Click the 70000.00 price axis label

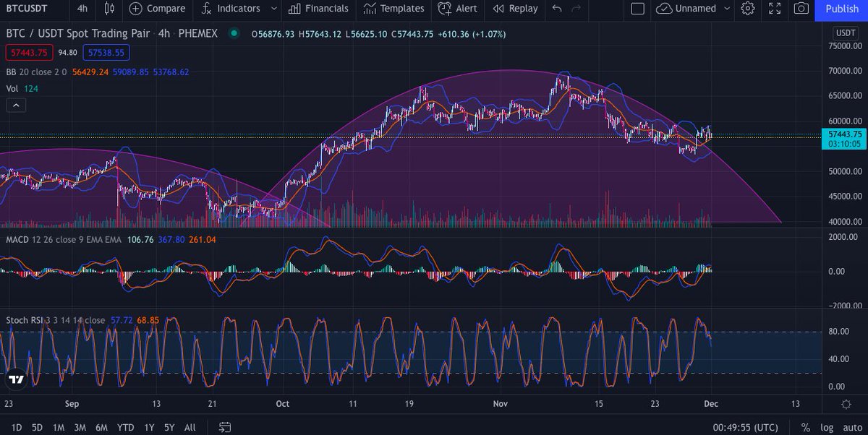click(846, 71)
